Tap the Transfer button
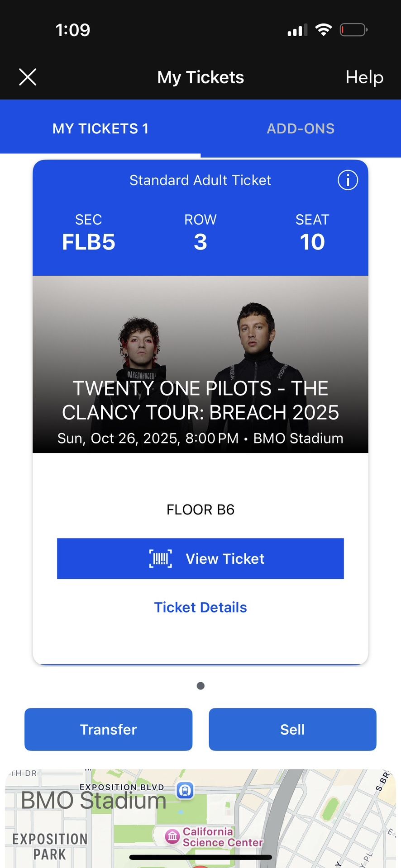The image size is (401, 868). pyautogui.click(x=108, y=729)
